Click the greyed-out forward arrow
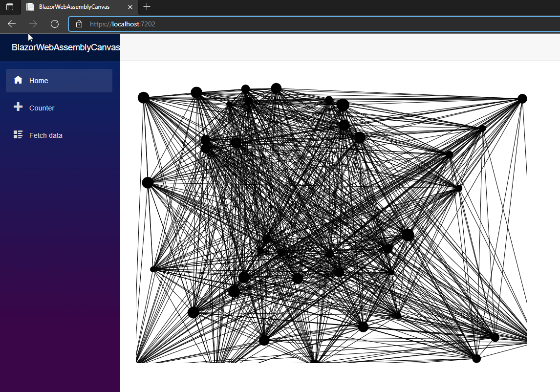This screenshot has width=560, height=392. pos(32,23)
